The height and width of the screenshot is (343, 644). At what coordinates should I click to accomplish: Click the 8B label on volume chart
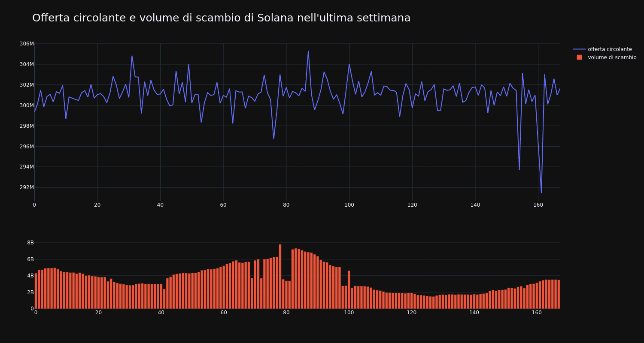30,243
